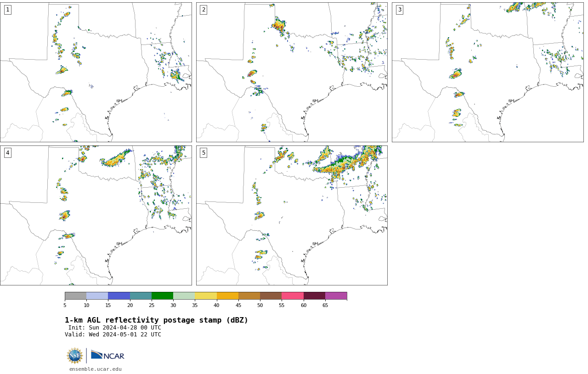Screen dimensions: 588x374
Task: Click the NCAR logo
Action: 107,355
